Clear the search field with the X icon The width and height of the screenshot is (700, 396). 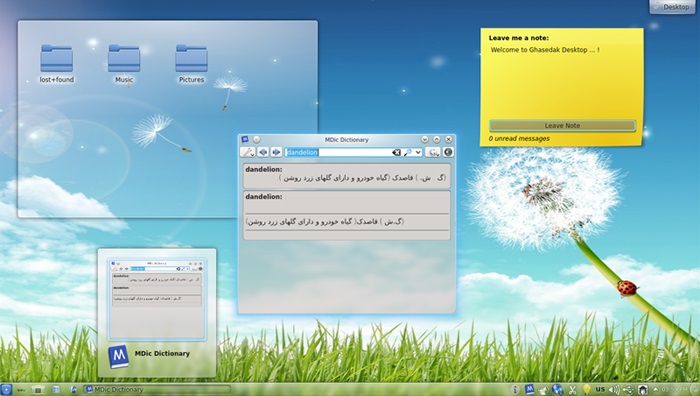pos(396,152)
